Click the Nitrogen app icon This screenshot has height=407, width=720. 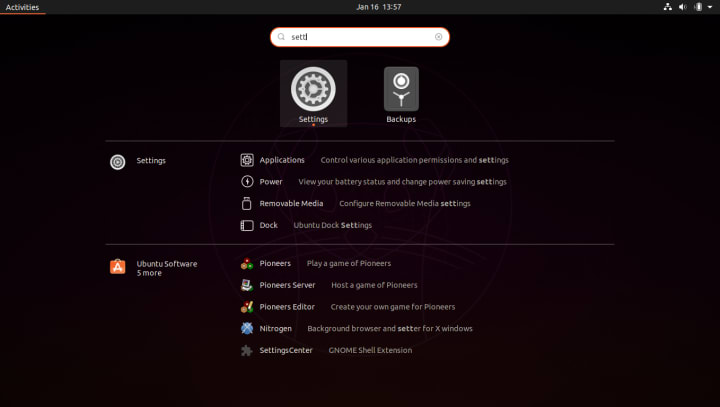(247, 328)
